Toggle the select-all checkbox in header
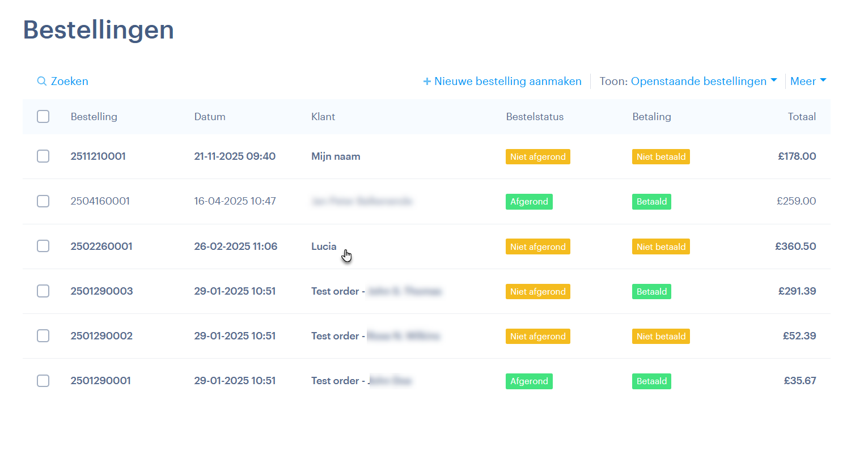 click(x=43, y=116)
